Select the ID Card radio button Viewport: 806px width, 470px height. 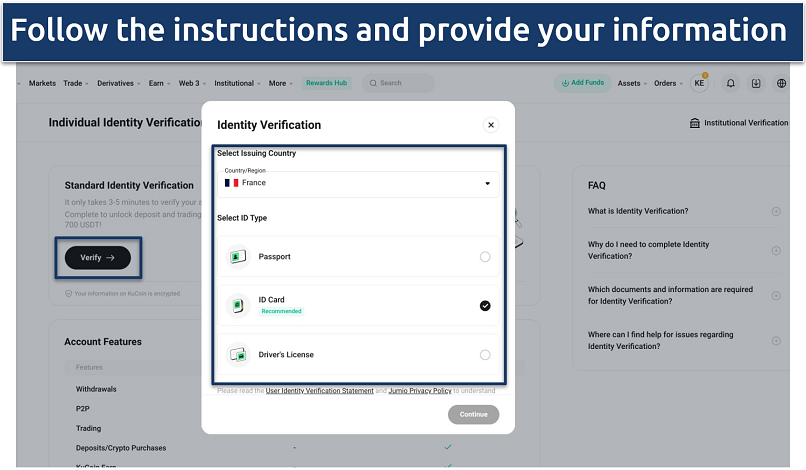click(x=485, y=306)
